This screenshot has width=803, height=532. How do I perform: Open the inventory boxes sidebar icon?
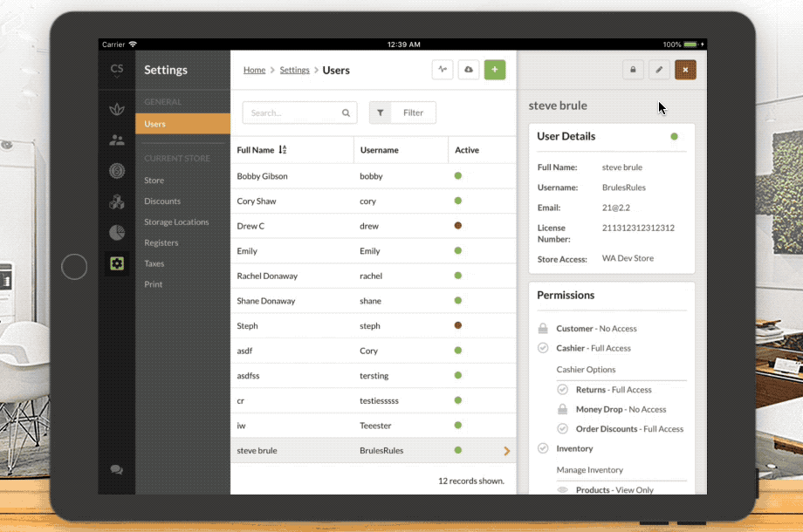pyautogui.click(x=117, y=202)
